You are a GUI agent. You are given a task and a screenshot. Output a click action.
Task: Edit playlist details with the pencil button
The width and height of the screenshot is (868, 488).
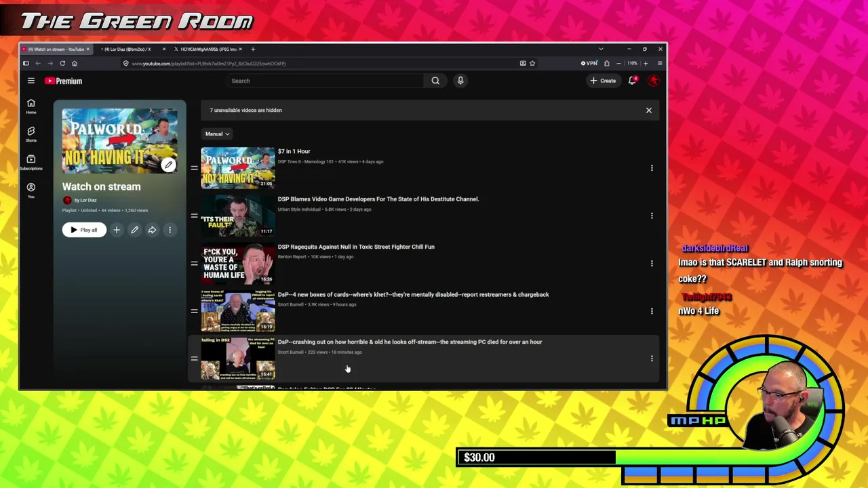click(x=134, y=230)
